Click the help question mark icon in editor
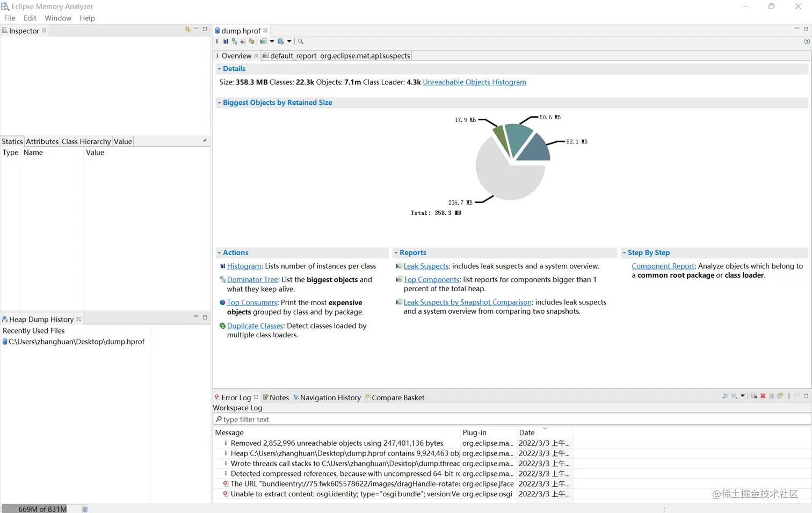 pyautogui.click(x=807, y=41)
